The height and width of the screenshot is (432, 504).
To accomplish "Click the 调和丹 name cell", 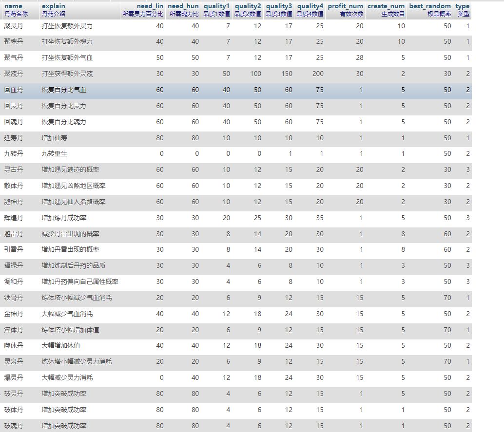I will click(14, 282).
